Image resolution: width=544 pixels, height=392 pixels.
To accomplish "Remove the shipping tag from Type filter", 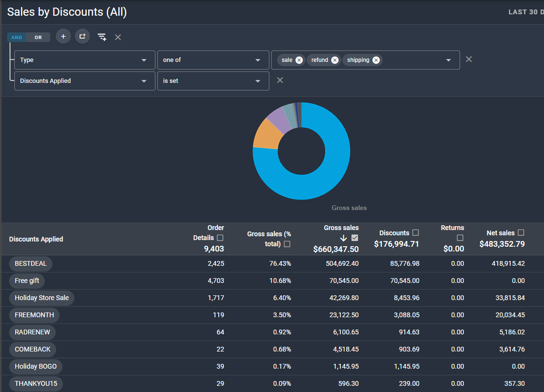I will click(x=376, y=60).
